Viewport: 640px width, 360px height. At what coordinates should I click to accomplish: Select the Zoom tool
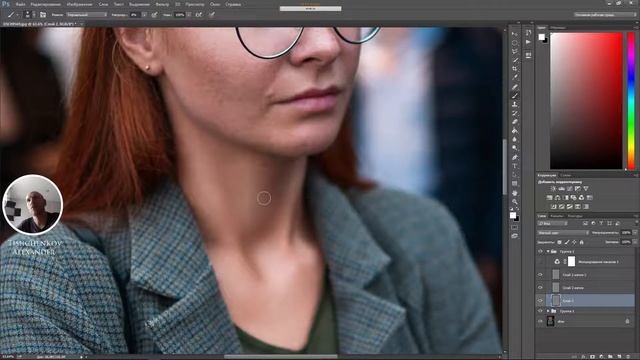click(515, 202)
